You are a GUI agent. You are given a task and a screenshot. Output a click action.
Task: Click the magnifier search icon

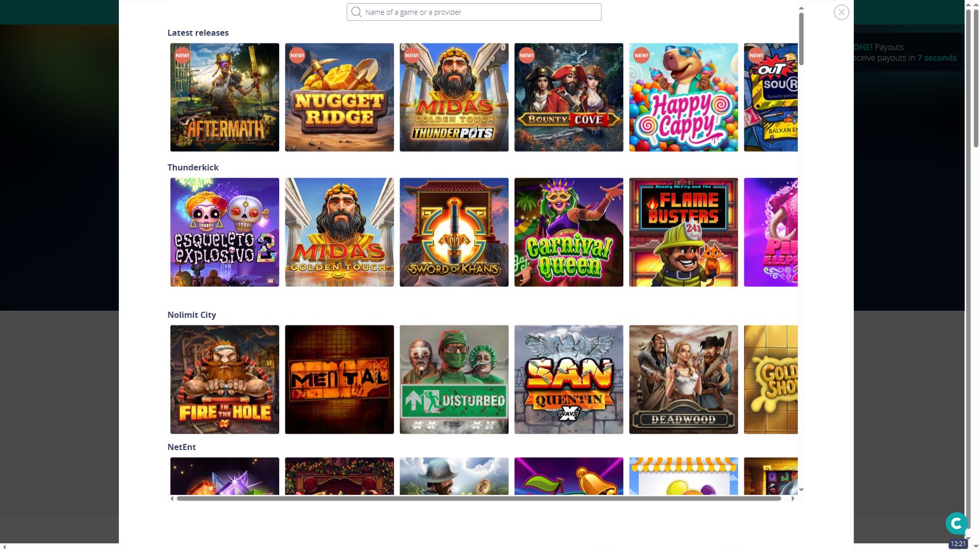click(x=356, y=12)
